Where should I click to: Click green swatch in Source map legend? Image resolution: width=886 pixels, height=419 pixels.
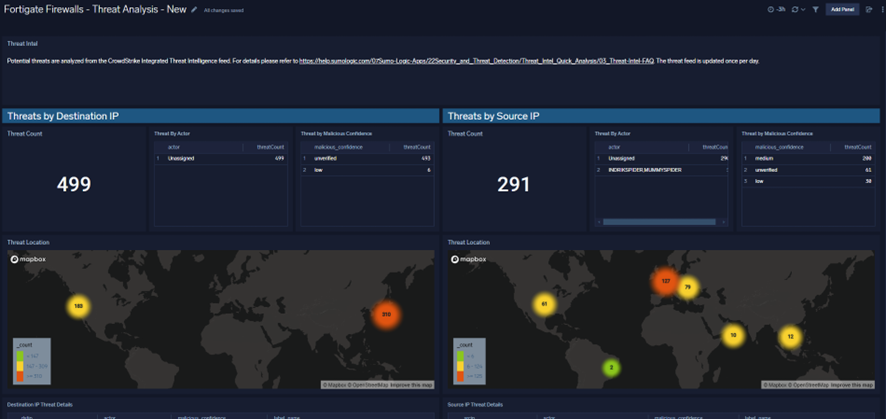[460, 355]
